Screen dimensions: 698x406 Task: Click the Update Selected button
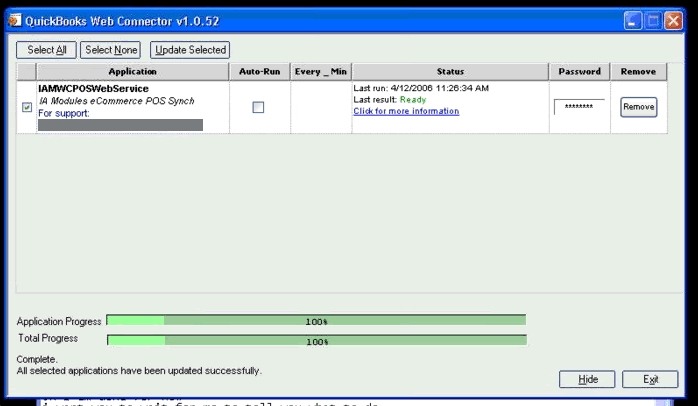(190, 50)
